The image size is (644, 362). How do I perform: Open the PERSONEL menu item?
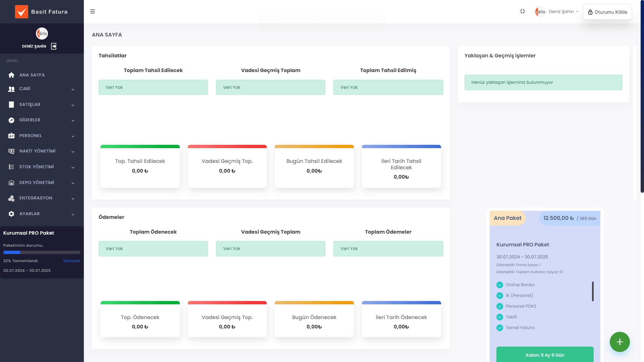42,136
